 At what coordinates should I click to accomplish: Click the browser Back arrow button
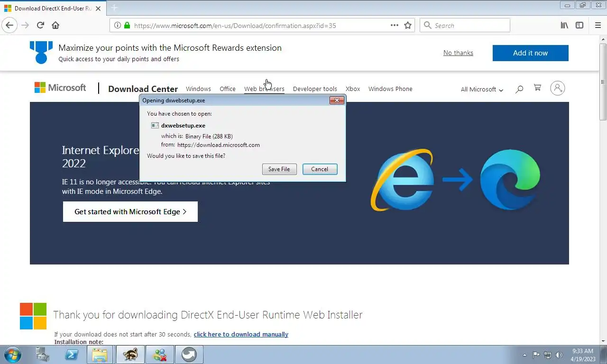(9, 26)
